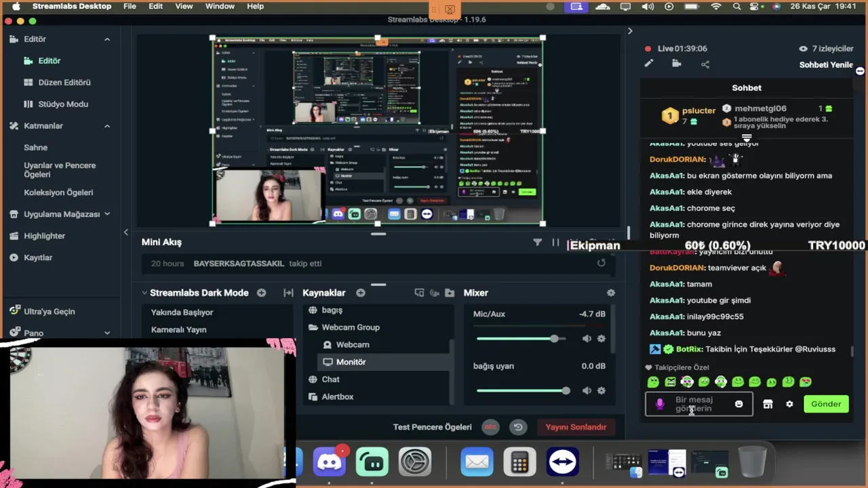Add a new scene

coord(261,293)
